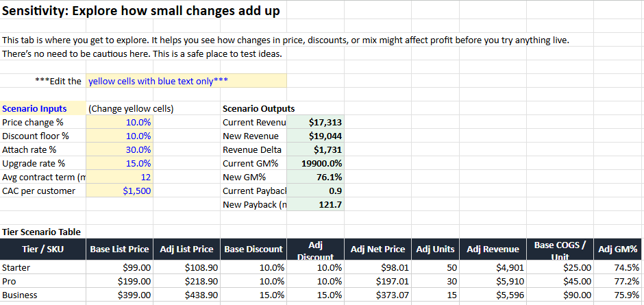Click the Pro base list price $199.00

point(120,281)
